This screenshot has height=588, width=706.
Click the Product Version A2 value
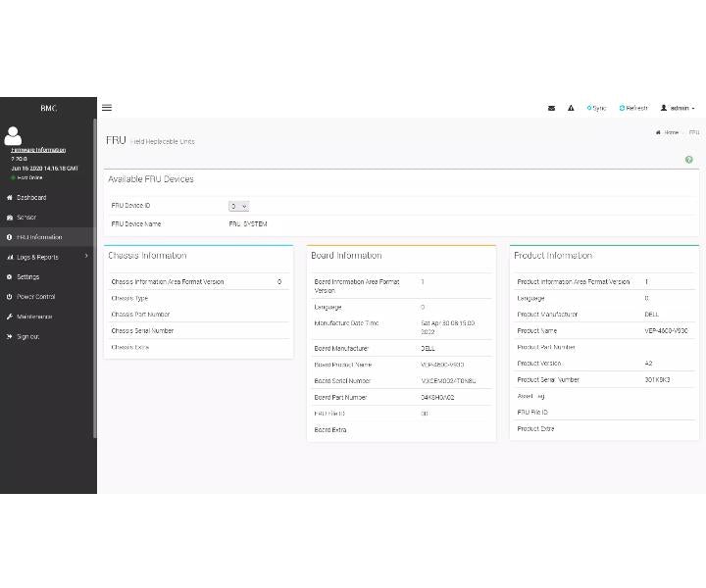click(x=648, y=363)
